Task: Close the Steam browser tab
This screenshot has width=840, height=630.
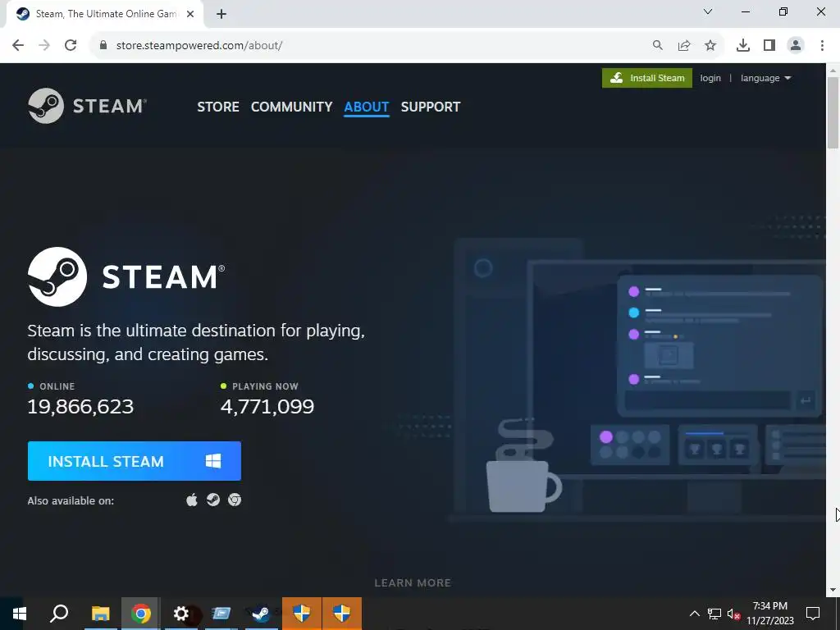Action: [x=190, y=14]
